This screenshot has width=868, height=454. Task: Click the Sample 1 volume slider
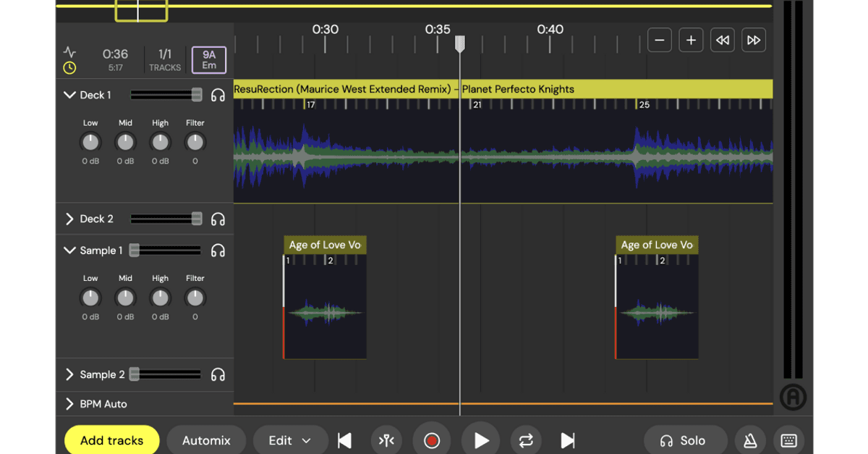coord(135,251)
